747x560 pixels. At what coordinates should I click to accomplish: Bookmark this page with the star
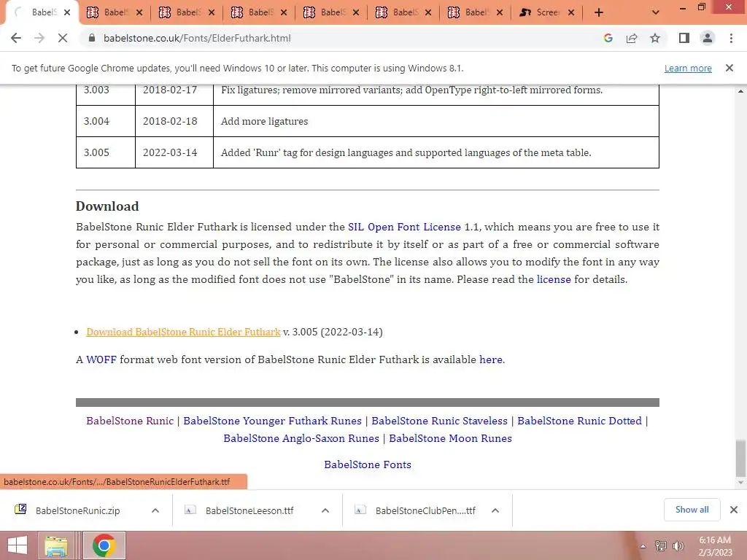655,38
